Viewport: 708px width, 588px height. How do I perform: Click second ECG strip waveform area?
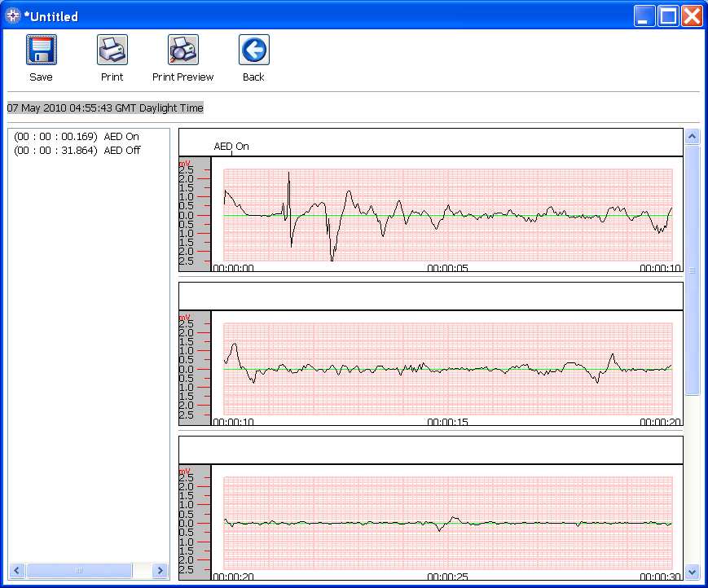(x=448, y=369)
